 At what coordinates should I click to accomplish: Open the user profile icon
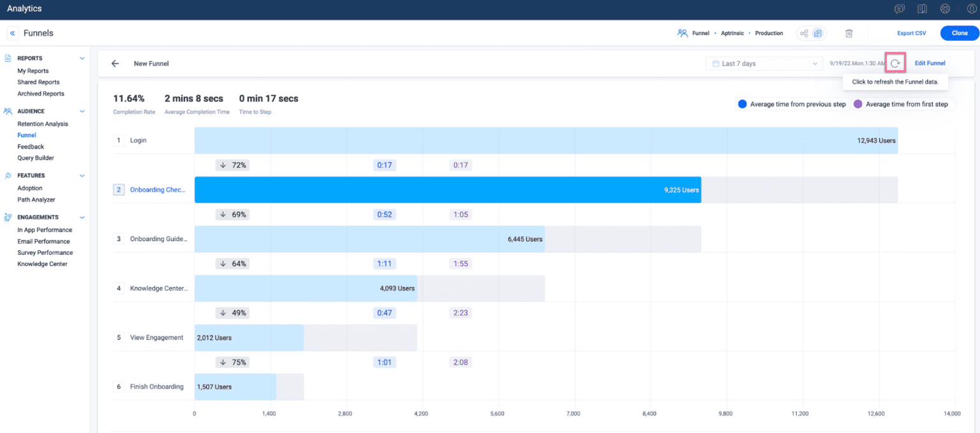click(972, 9)
